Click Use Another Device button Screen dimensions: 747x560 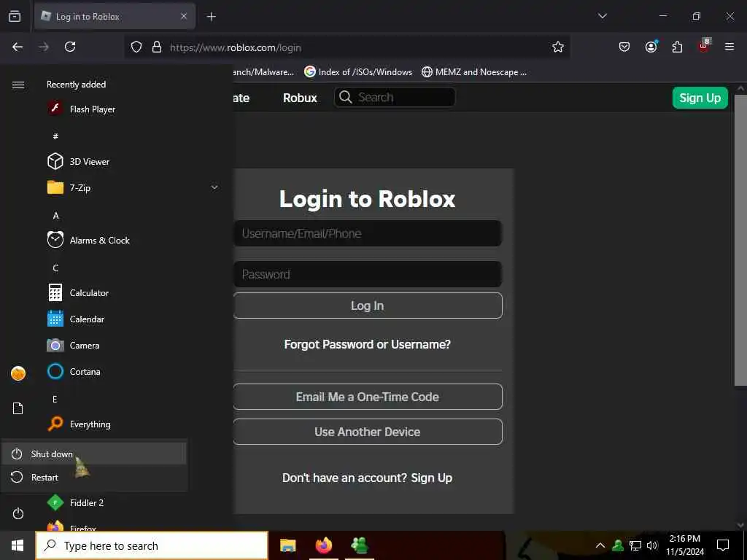pos(368,432)
